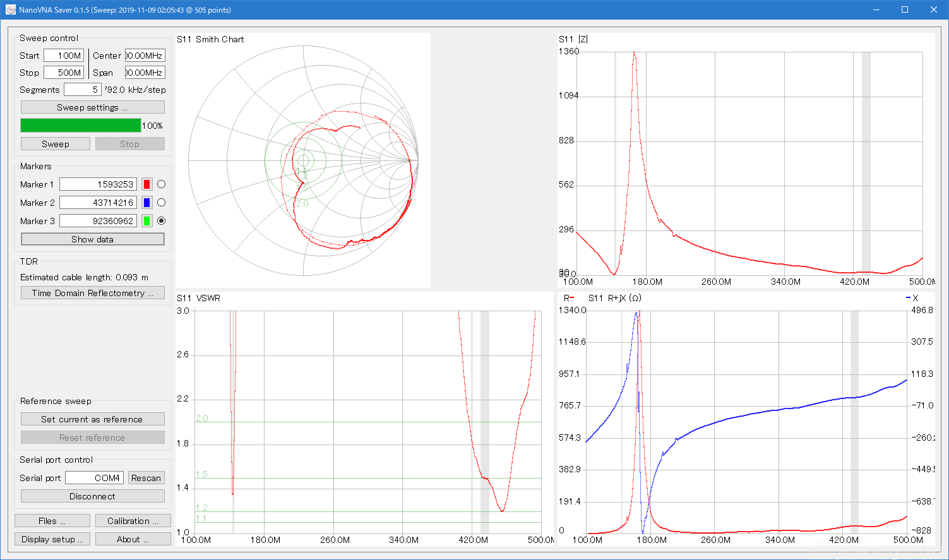
Task: Open Display setup window
Action: 52,539
